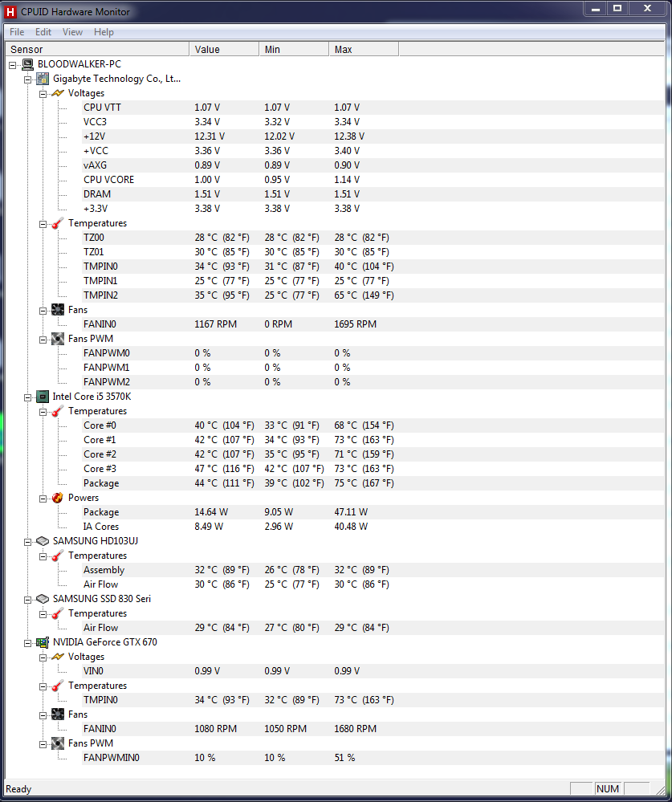Collapse the NVIDIA GeForce GTX 670 node

27,643
